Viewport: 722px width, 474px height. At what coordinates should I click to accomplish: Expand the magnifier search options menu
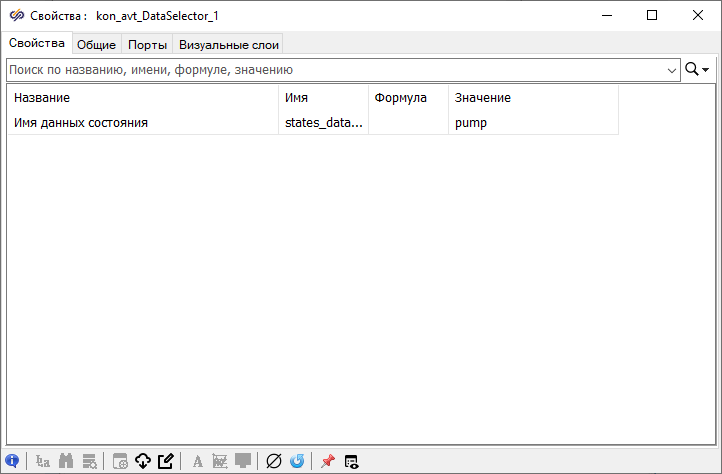click(696, 70)
